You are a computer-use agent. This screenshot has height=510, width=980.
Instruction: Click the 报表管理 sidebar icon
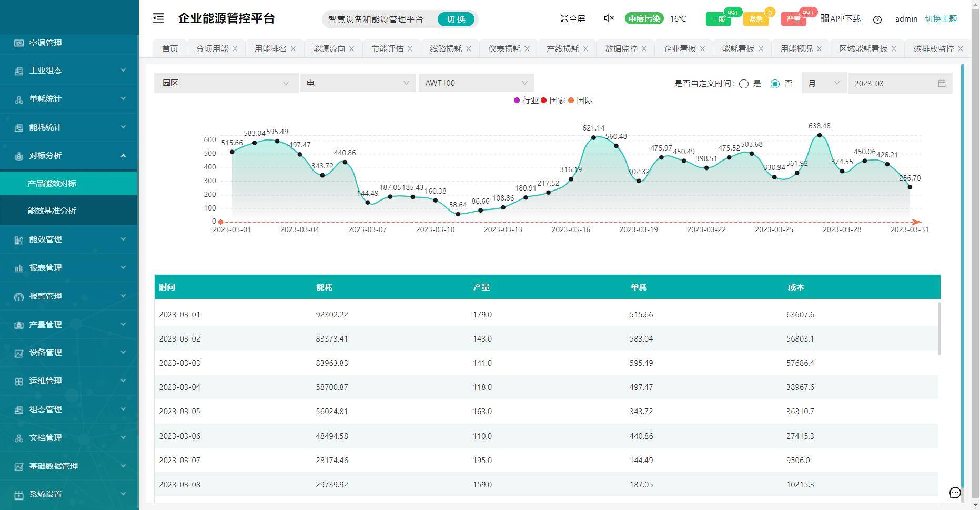[x=19, y=268]
